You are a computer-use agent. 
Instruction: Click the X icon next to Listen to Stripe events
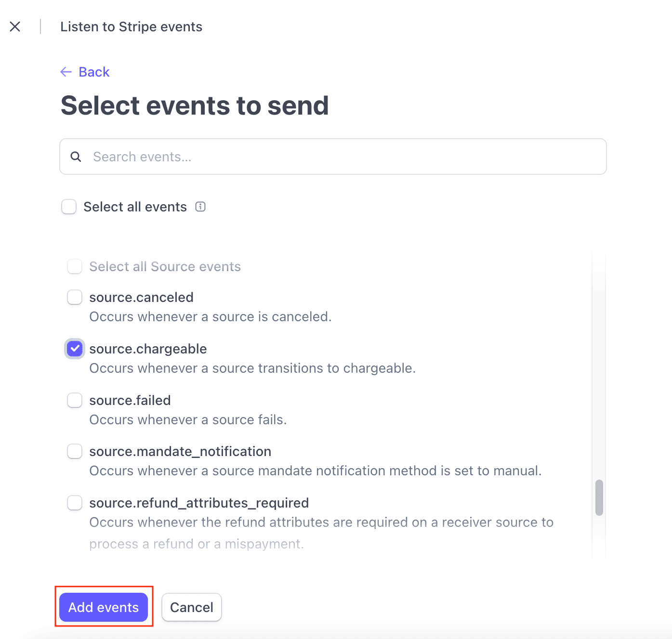[x=15, y=26]
